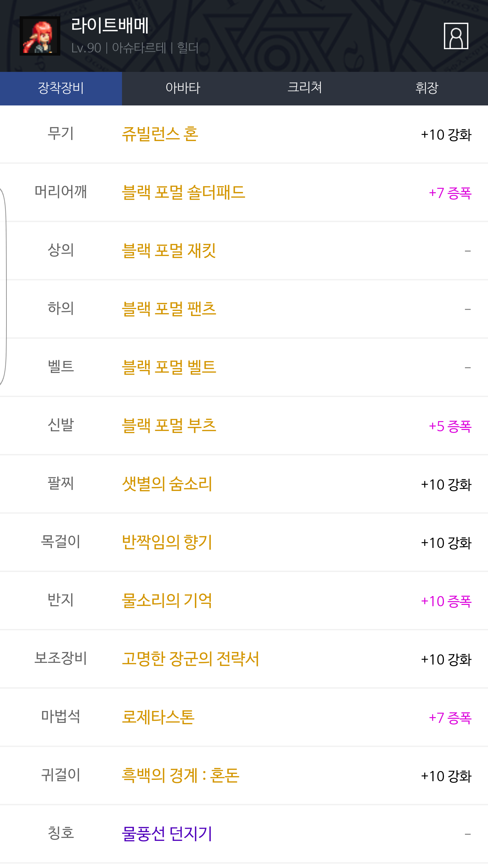Screen dimensions: 488x868
Task: Open bracelet item 샛별의 숨소리
Action: [x=167, y=484]
